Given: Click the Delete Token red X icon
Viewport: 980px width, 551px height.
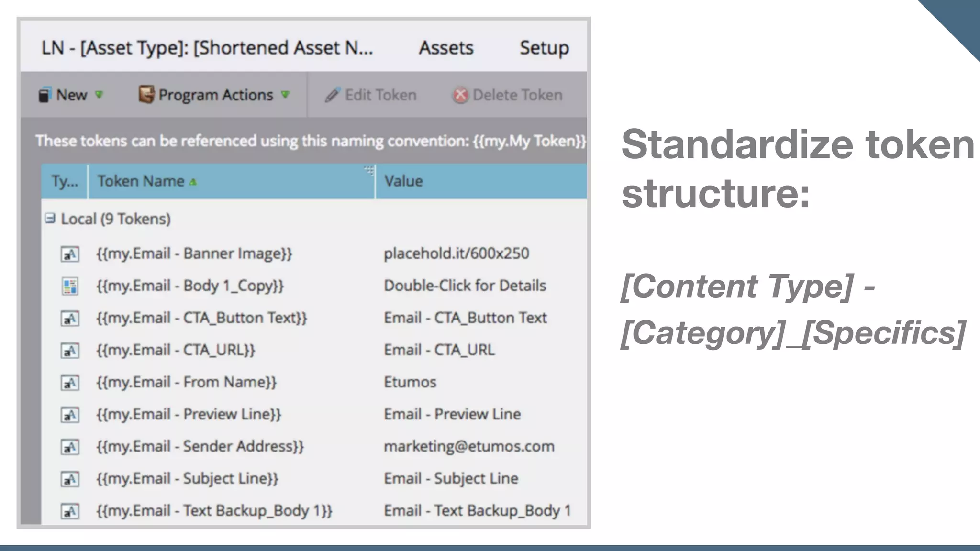Looking at the screenshot, I should pyautogui.click(x=460, y=95).
